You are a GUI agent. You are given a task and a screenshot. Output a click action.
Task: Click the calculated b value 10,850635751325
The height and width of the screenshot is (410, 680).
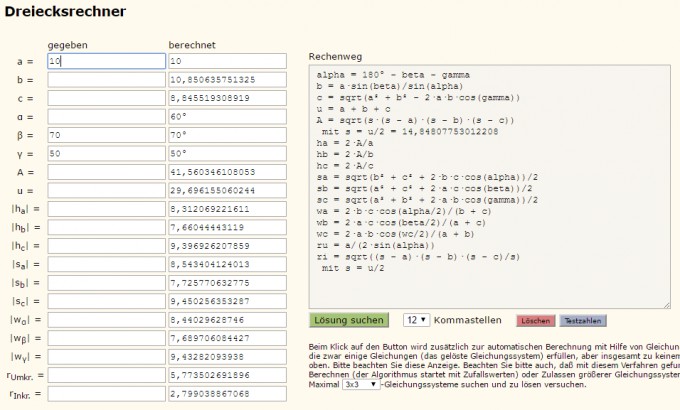227,80
